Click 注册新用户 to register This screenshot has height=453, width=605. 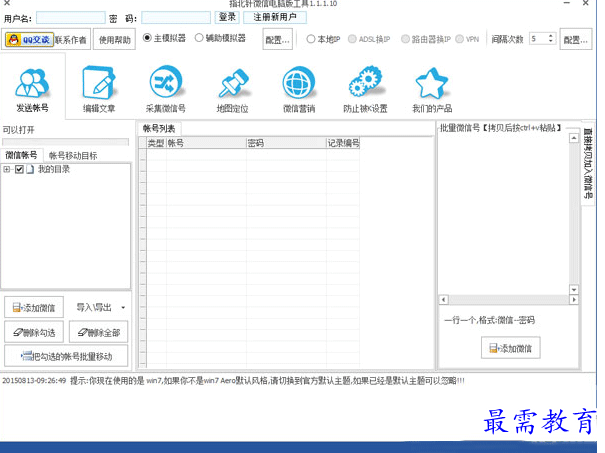coord(275,17)
